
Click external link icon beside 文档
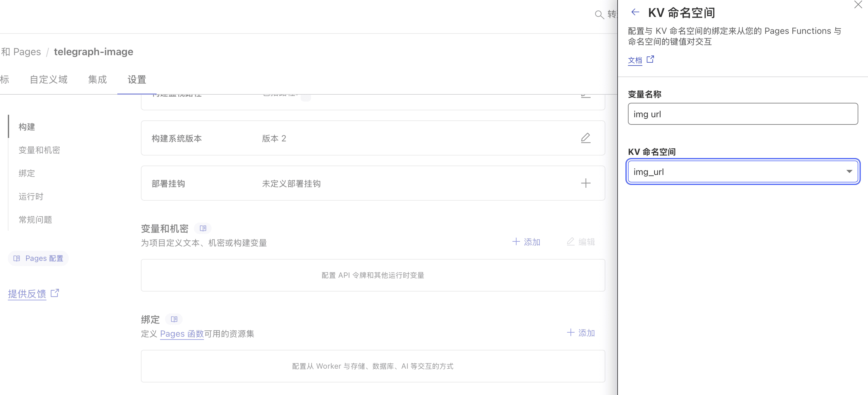pyautogui.click(x=650, y=60)
